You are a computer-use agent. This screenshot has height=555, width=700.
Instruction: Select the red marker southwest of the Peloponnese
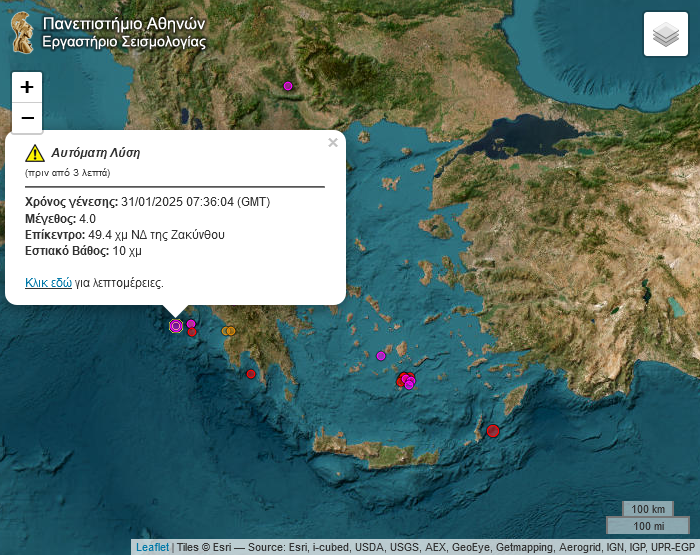251,374
